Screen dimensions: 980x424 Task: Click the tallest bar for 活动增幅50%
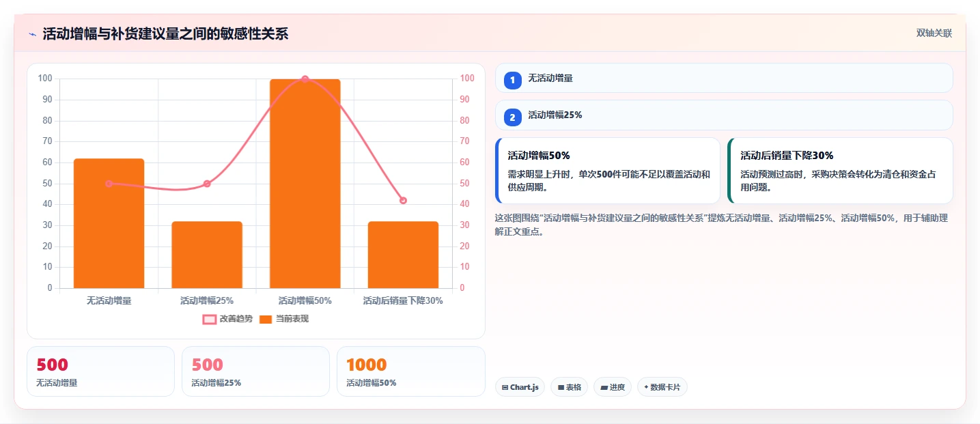(305, 184)
